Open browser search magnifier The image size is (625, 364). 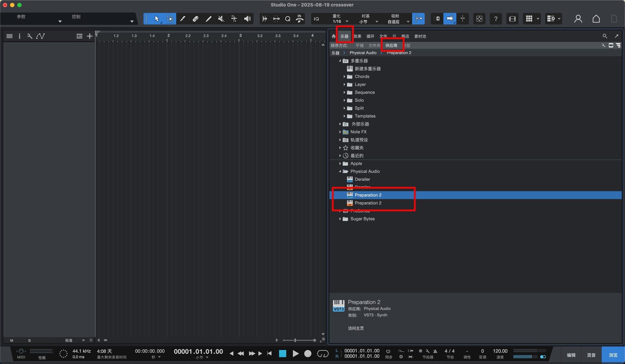pyautogui.click(x=605, y=36)
